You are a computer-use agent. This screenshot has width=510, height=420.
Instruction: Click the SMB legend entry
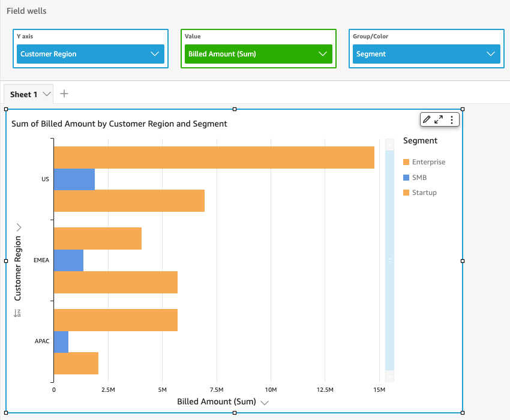pos(420,178)
